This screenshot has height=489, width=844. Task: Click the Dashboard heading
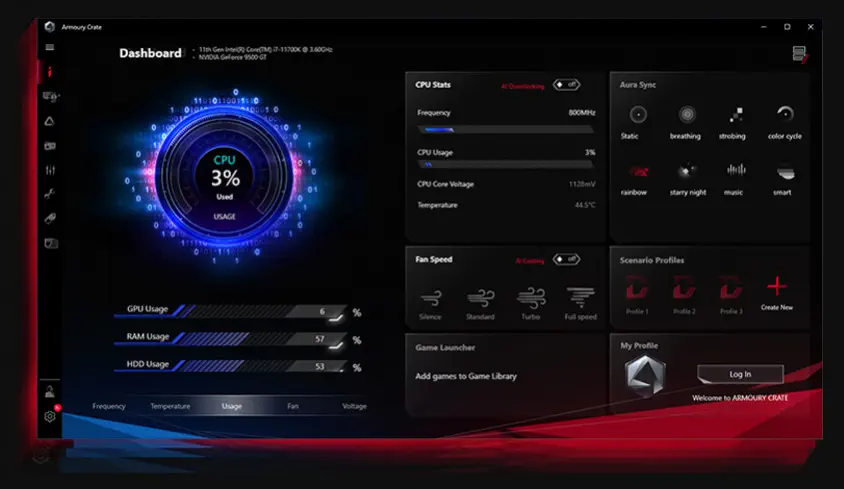150,53
